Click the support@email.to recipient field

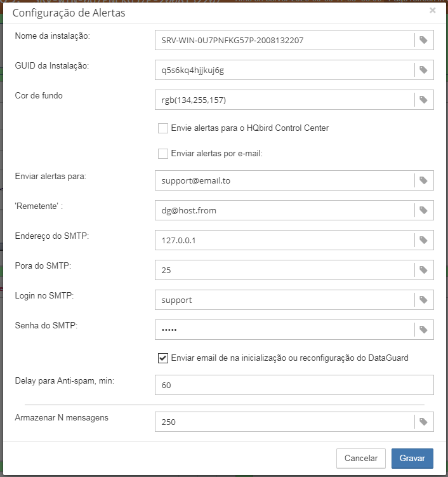(284, 180)
